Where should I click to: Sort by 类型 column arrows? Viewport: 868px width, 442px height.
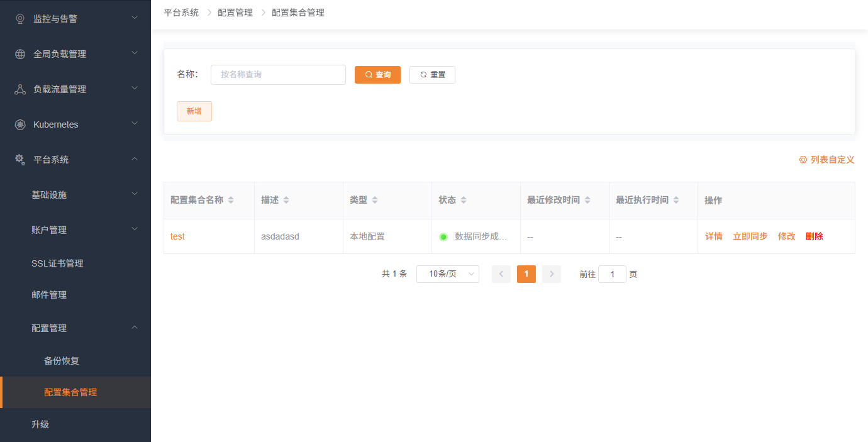coord(375,200)
